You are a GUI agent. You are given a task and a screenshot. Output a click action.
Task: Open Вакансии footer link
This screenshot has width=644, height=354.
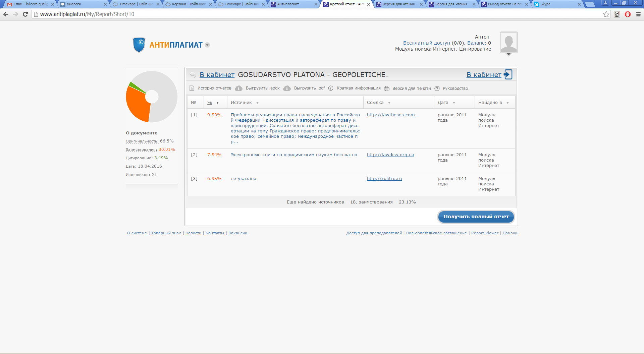click(x=238, y=233)
